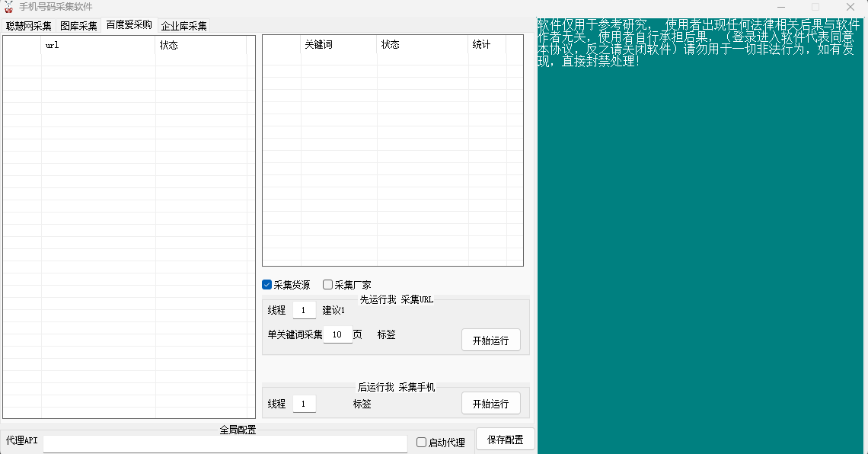Click the 统计 column header
This screenshot has height=454, width=868.
click(487, 45)
